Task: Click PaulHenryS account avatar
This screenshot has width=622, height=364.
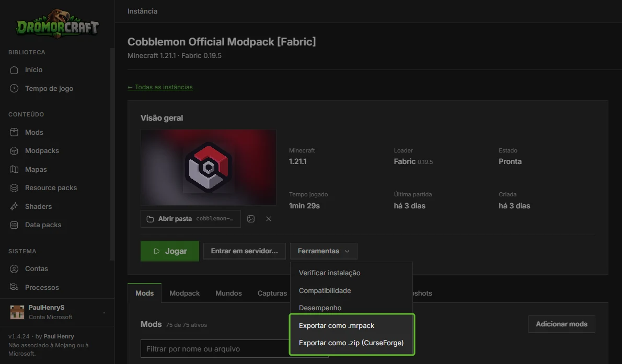Action: [x=17, y=312]
